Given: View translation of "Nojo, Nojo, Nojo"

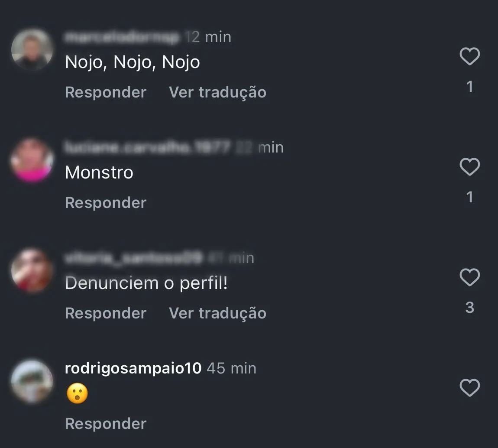Looking at the screenshot, I should [217, 92].
